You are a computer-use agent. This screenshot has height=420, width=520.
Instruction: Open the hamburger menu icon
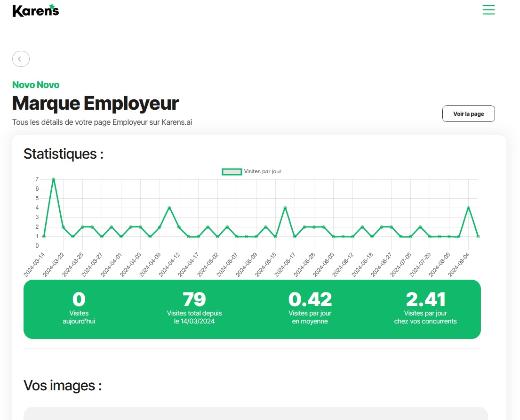(x=488, y=9)
